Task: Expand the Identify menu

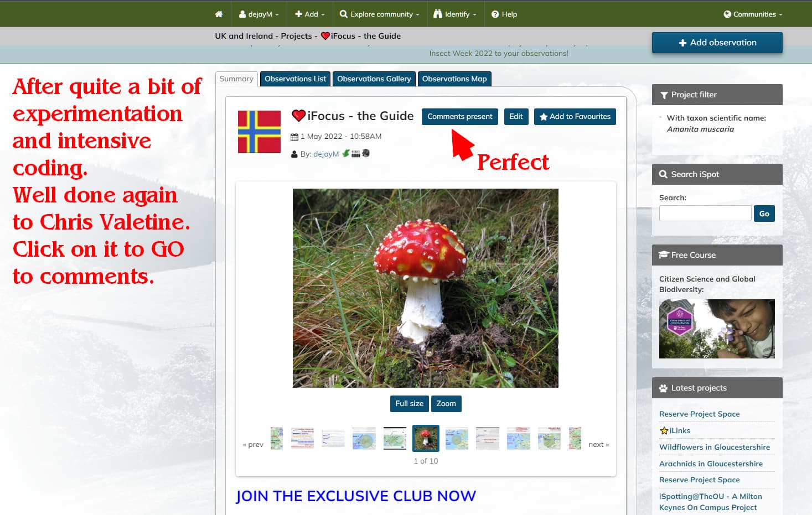Action: [x=455, y=14]
